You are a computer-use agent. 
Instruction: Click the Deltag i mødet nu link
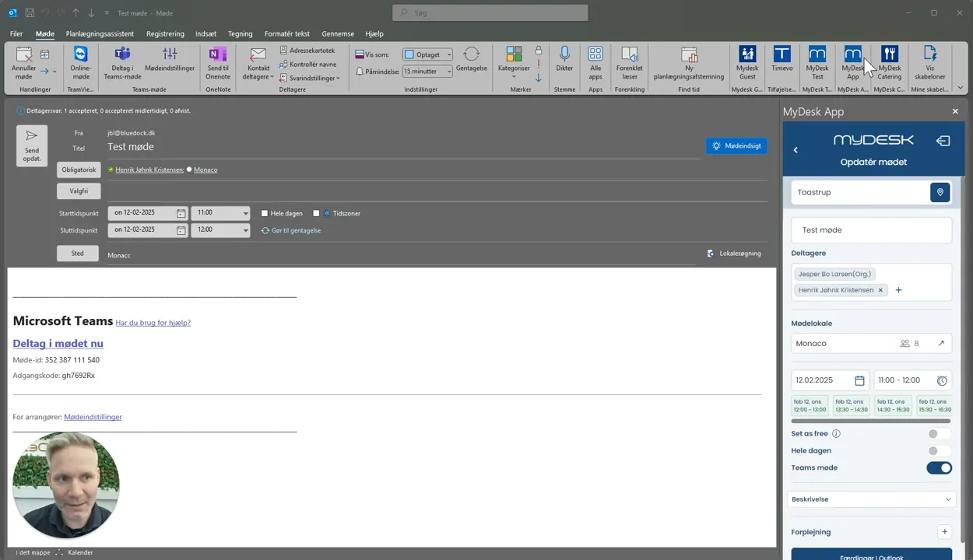coord(58,343)
